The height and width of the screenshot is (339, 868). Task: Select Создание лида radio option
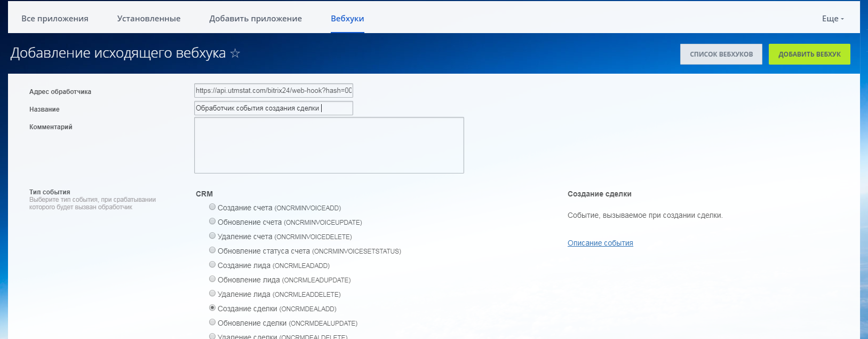click(x=212, y=265)
